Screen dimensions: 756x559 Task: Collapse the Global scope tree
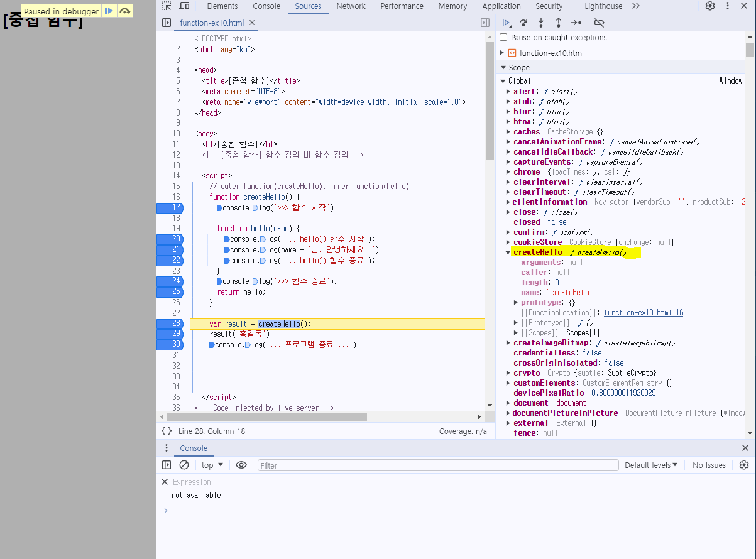(503, 81)
